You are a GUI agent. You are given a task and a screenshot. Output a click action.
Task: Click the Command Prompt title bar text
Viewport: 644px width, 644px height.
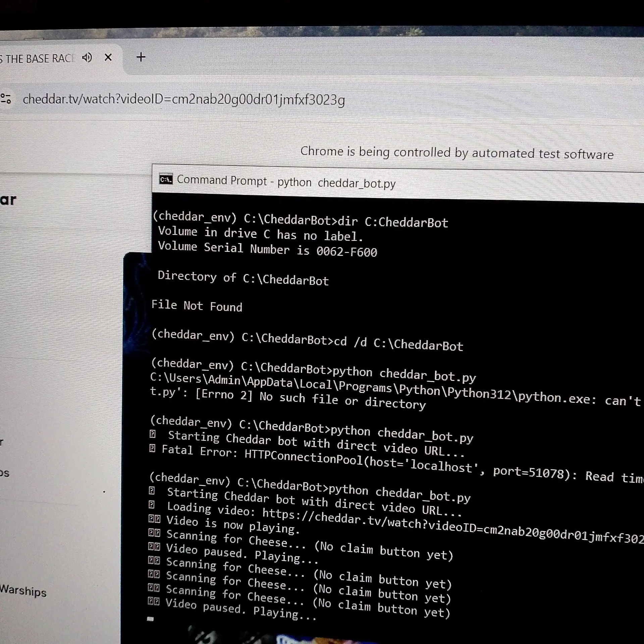click(x=286, y=181)
